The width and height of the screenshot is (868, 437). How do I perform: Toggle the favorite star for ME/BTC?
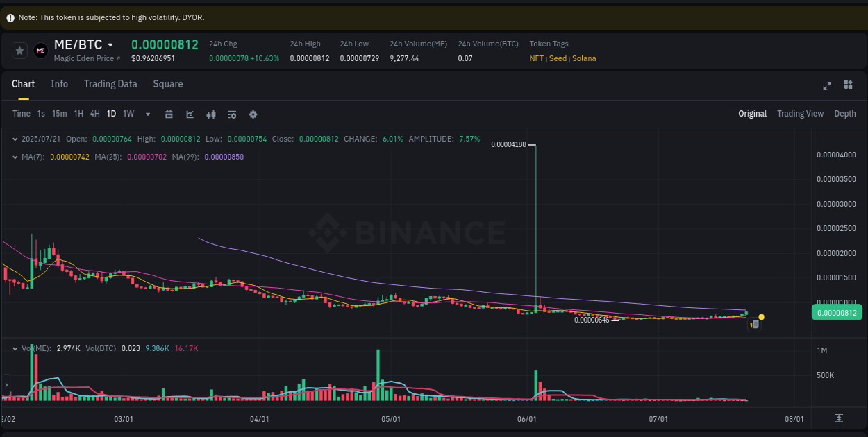pyautogui.click(x=19, y=50)
